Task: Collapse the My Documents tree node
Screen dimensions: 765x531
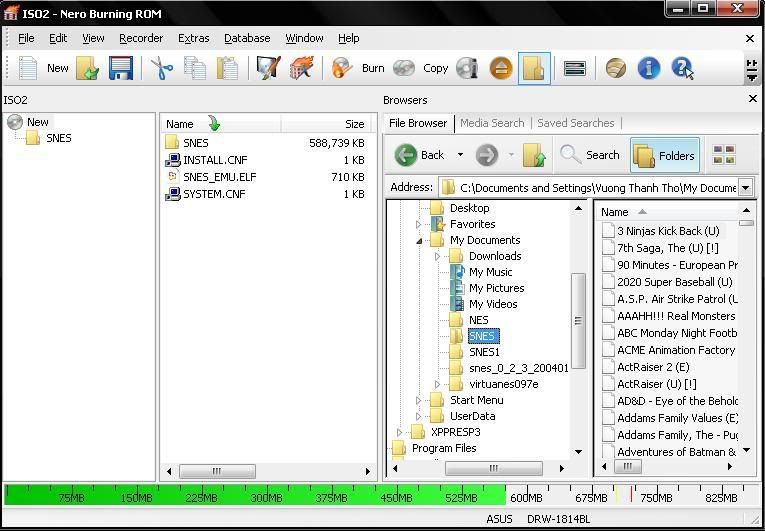Action: pos(419,241)
